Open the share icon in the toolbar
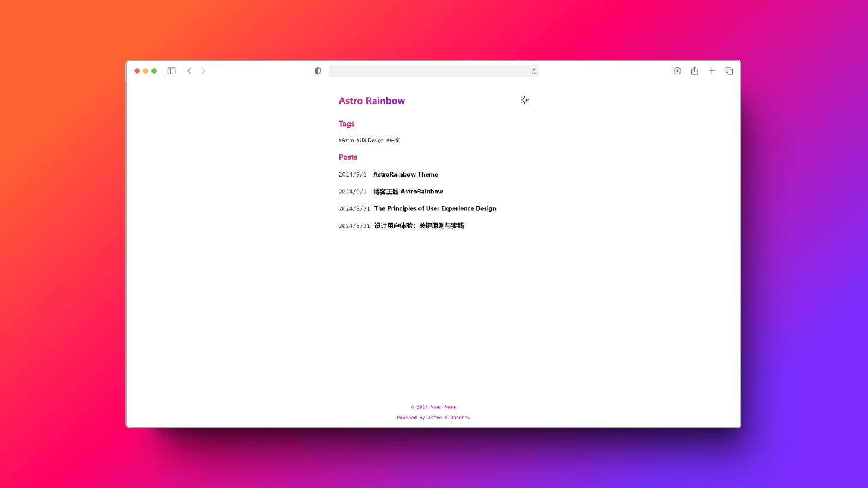 pyautogui.click(x=694, y=70)
